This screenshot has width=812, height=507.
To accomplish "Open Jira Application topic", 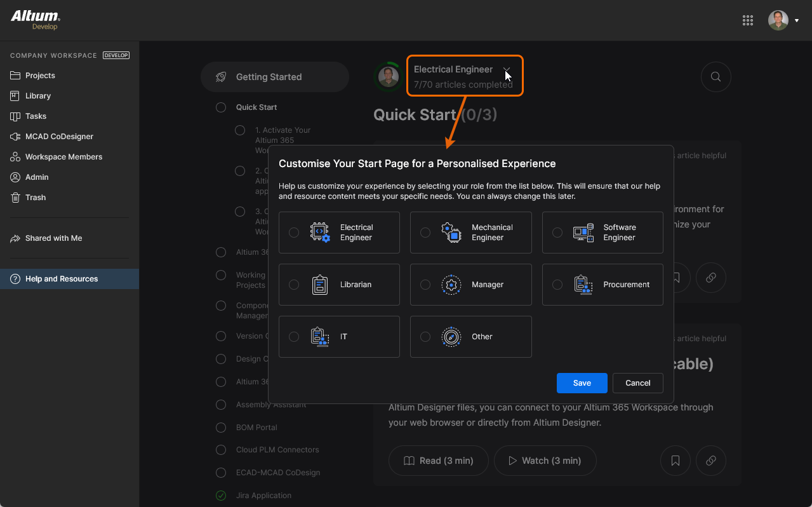I will coord(263,496).
